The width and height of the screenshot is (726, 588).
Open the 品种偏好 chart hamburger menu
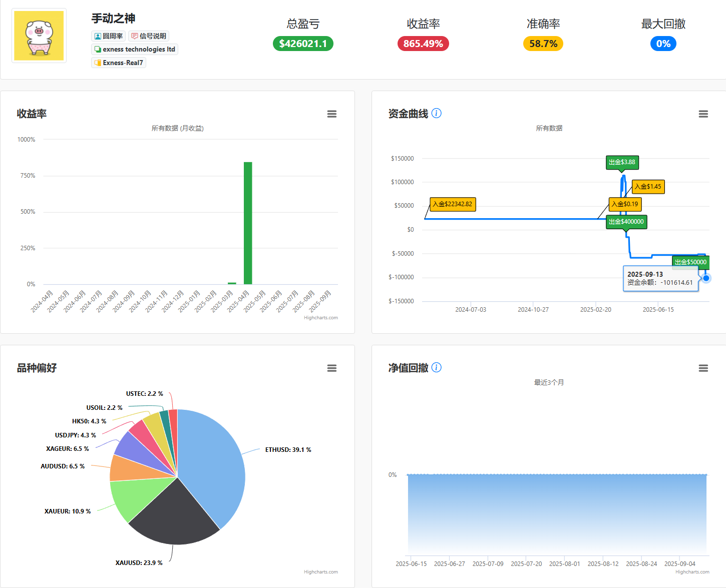[x=332, y=368]
